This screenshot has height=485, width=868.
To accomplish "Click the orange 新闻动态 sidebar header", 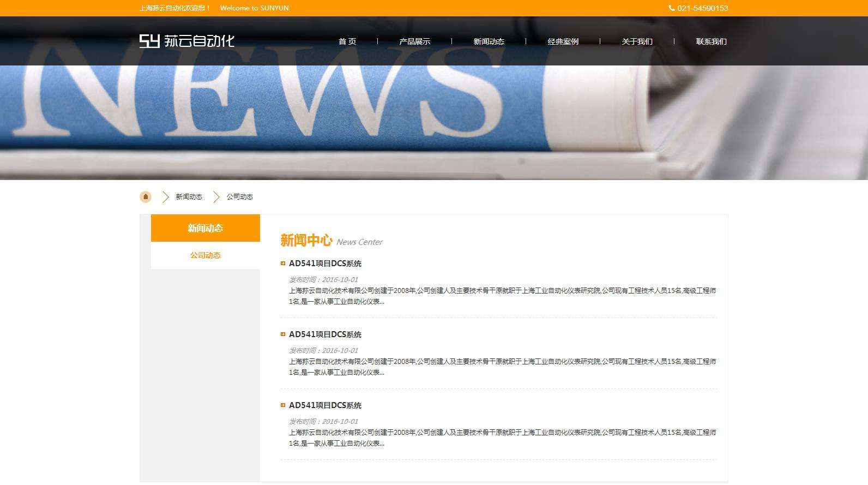I will (206, 228).
